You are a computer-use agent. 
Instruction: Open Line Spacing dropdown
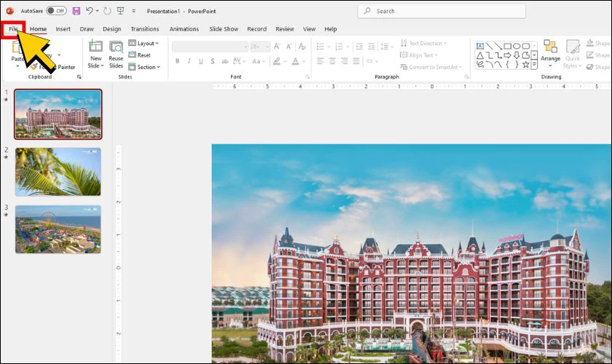(386, 47)
